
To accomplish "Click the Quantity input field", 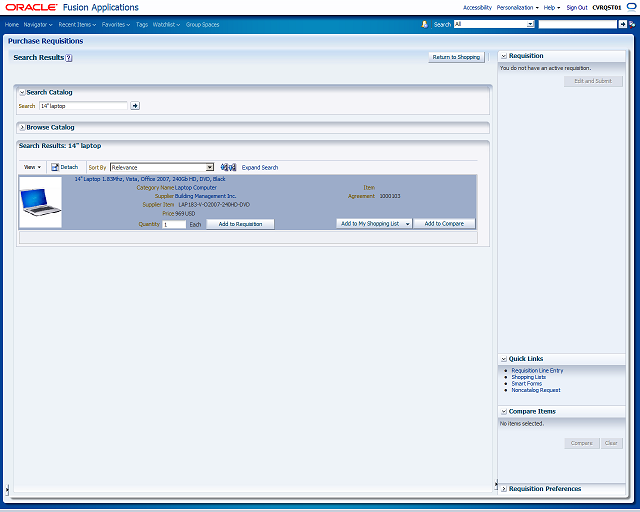I will 174,224.
